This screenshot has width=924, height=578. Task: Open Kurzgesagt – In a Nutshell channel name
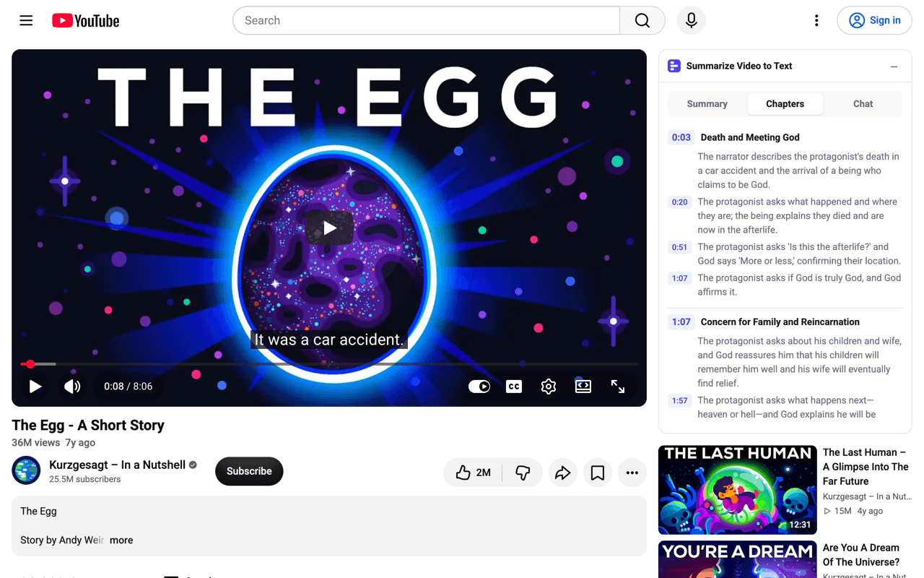tap(118, 465)
